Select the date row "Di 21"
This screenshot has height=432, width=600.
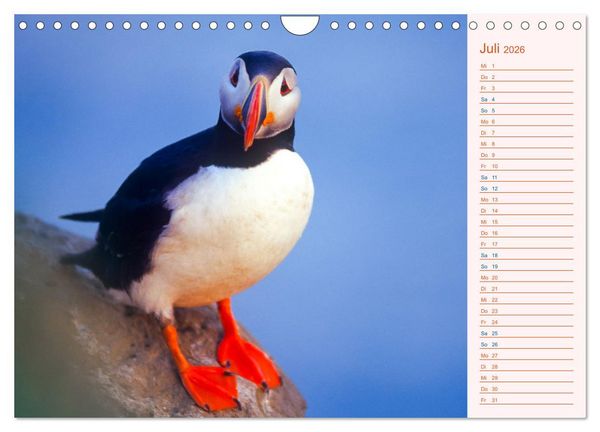[x=527, y=289]
